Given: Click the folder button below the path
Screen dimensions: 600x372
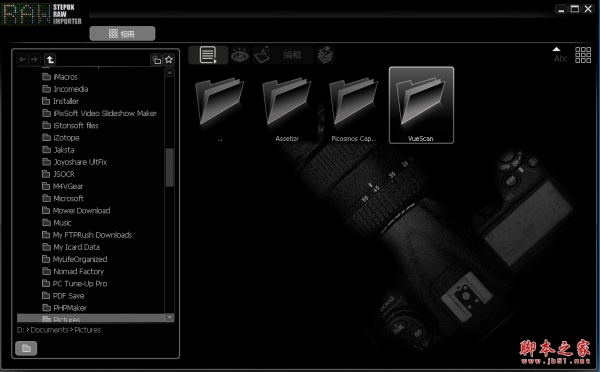Looking at the screenshot, I should pos(26,348).
